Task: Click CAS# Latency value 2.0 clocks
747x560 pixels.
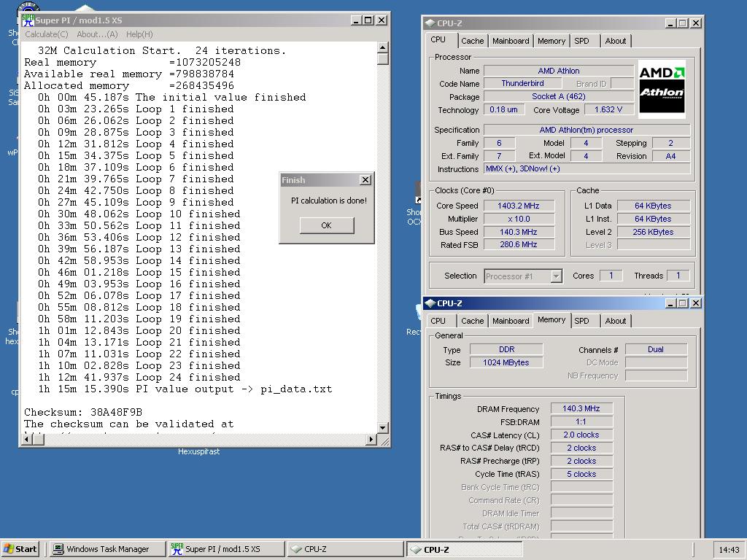Action: (581, 435)
